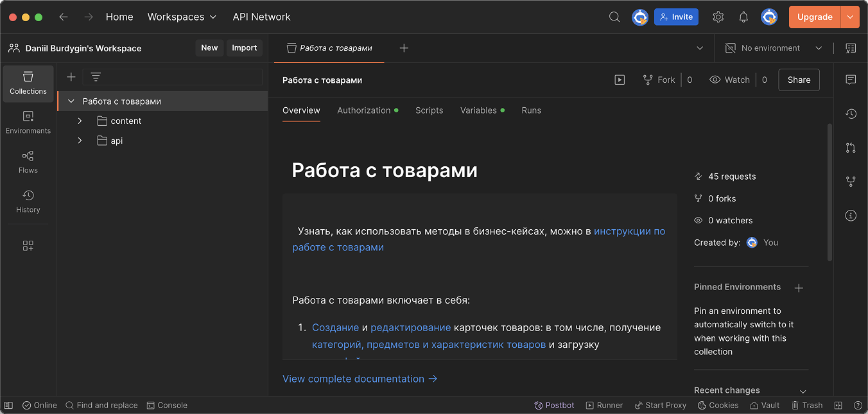Open the comments panel on the right

coord(851,80)
